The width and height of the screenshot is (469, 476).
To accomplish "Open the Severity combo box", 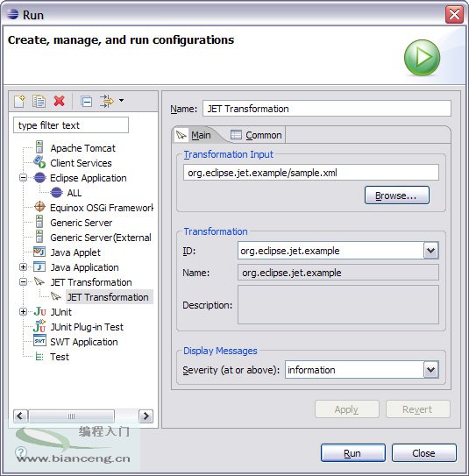I will (430, 370).
